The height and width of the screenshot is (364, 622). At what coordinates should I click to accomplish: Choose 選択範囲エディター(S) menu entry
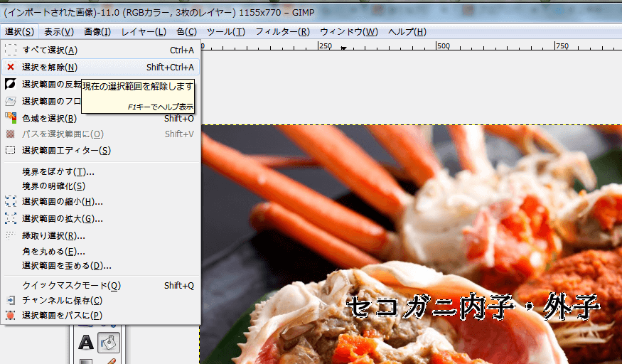[100, 150]
